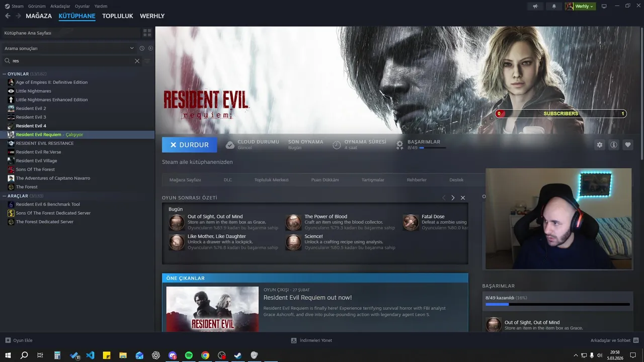Open the Destek tab
This screenshot has height=362, width=644.
click(x=456, y=179)
